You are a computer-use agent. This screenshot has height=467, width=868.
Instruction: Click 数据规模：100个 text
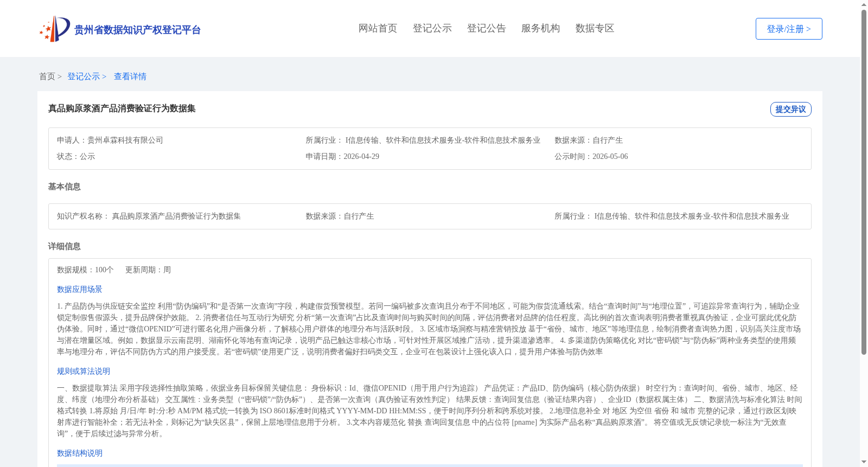[85, 270]
